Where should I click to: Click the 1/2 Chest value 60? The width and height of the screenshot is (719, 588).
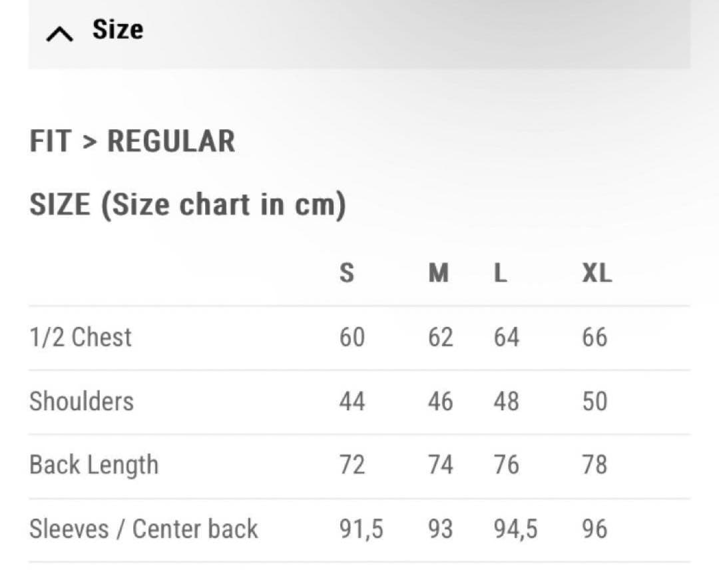pos(352,337)
